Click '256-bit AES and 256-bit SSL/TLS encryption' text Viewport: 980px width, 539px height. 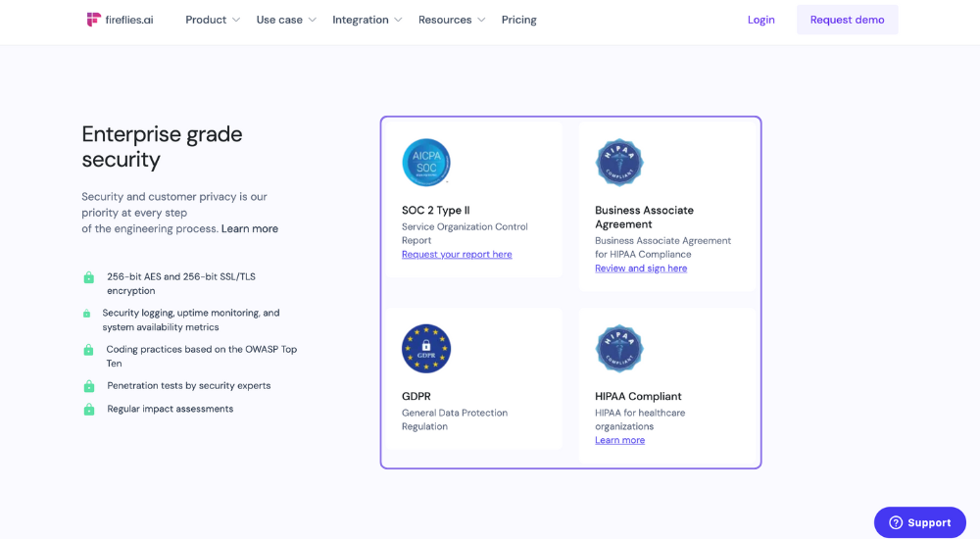coord(181,284)
